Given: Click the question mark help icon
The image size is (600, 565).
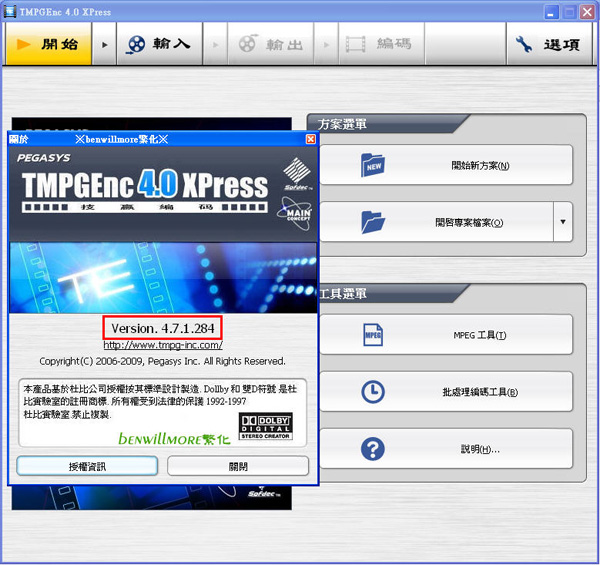Looking at the screenshot, I should (x=373, y=449).
